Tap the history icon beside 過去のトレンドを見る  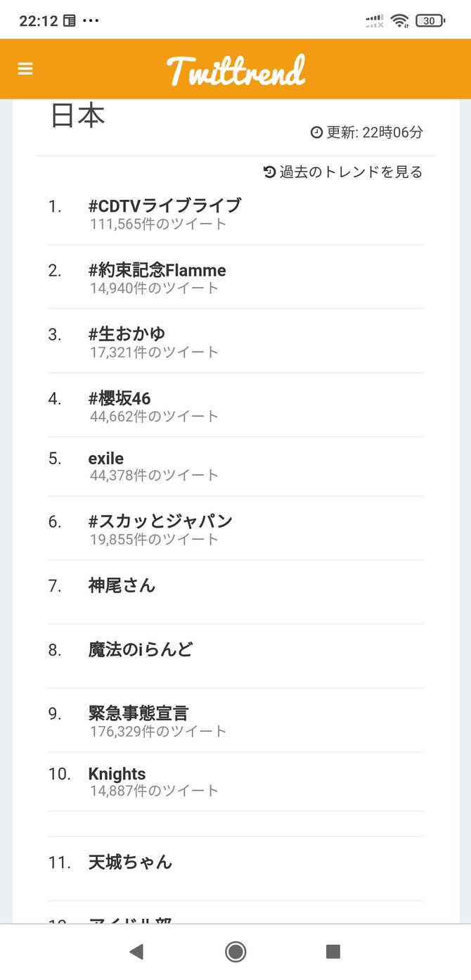(x=269, y=172)
